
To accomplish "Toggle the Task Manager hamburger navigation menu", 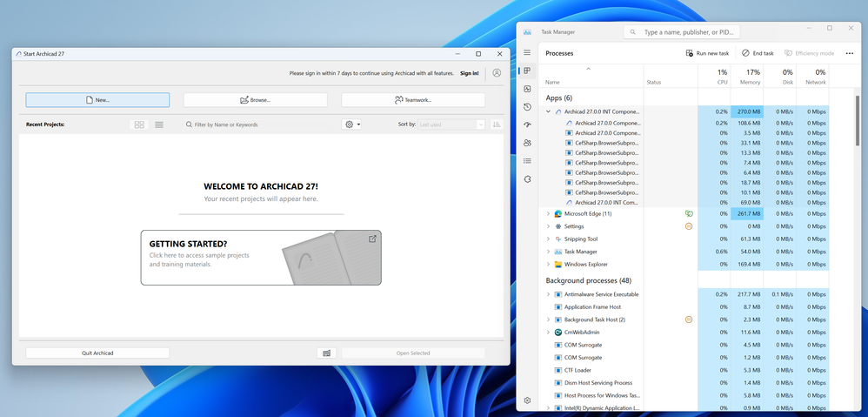I will tap(527, 53).
